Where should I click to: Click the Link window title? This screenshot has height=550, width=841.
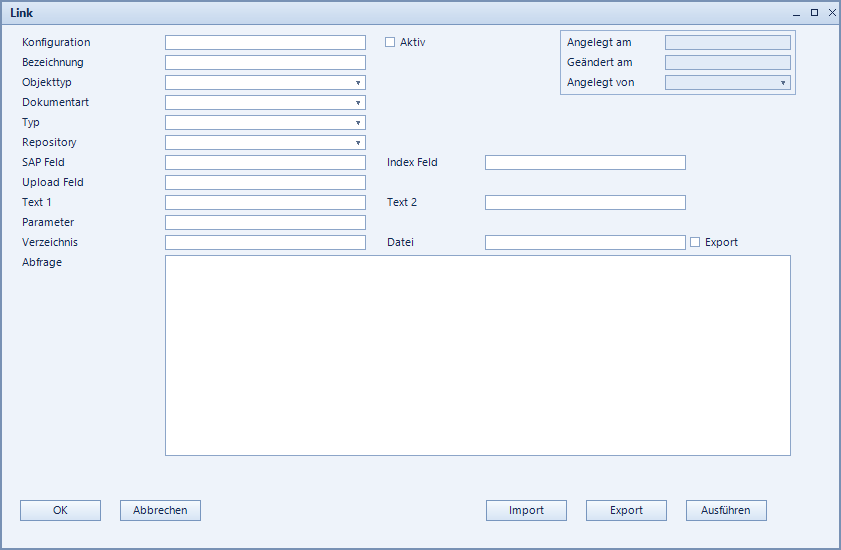(x=21, y=13)
